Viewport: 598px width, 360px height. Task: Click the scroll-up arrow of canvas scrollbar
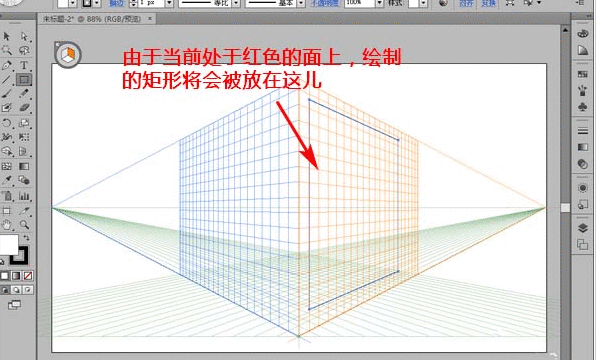pos(566,30)
